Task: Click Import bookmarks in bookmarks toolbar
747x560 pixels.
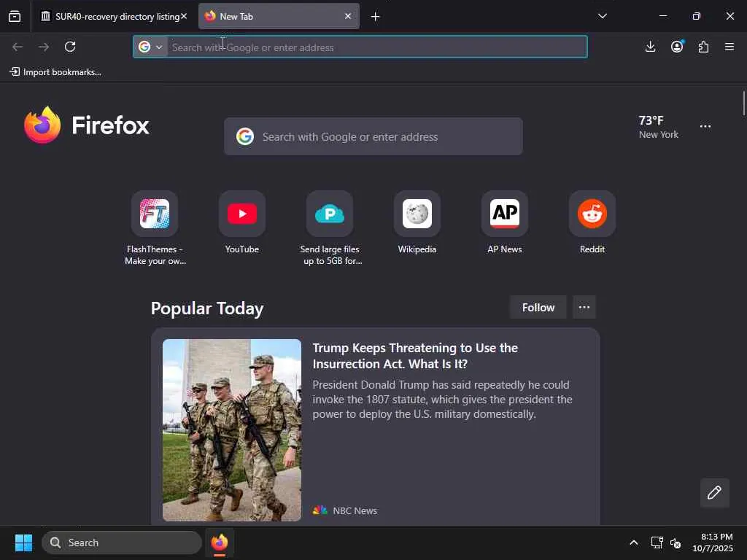Action: (x=55, y=72)
